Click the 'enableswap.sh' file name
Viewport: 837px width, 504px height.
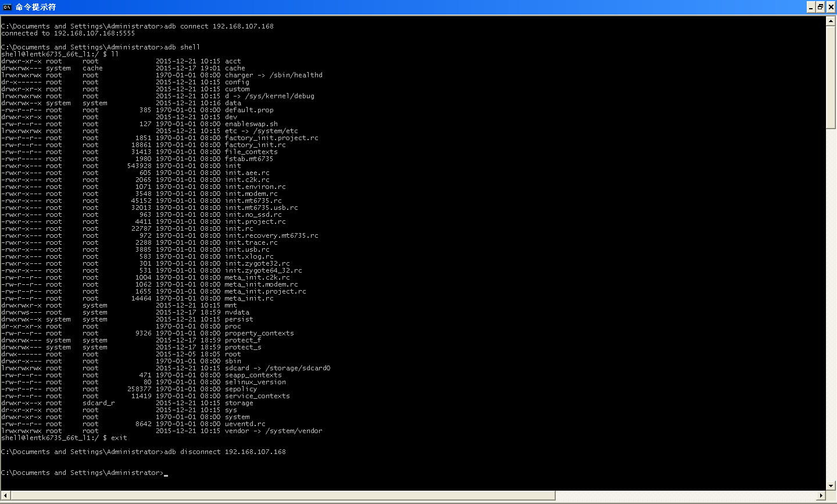coord(251,124)
